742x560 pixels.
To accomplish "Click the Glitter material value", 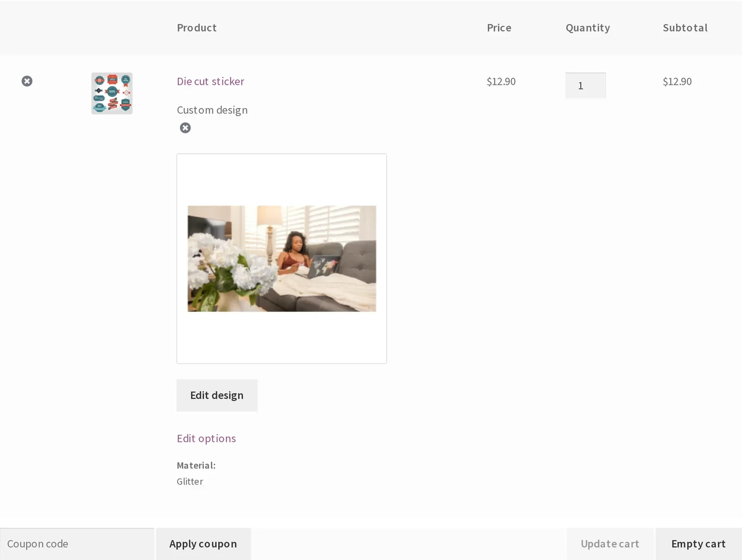I will pyautogui.click(x=190, y=482).
